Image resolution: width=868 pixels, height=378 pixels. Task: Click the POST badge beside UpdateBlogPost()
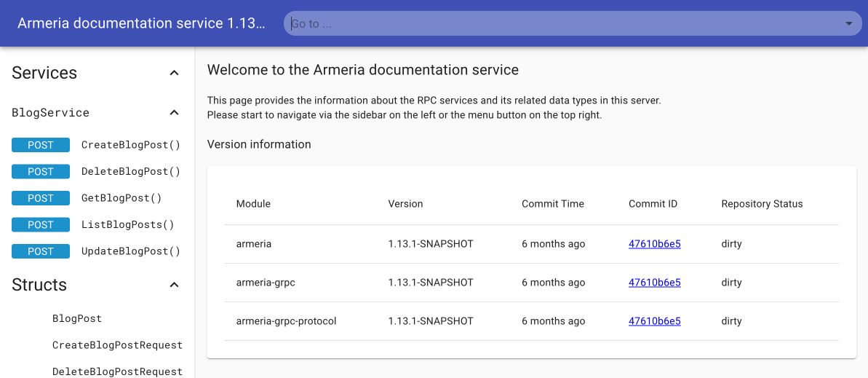point(41,251)
